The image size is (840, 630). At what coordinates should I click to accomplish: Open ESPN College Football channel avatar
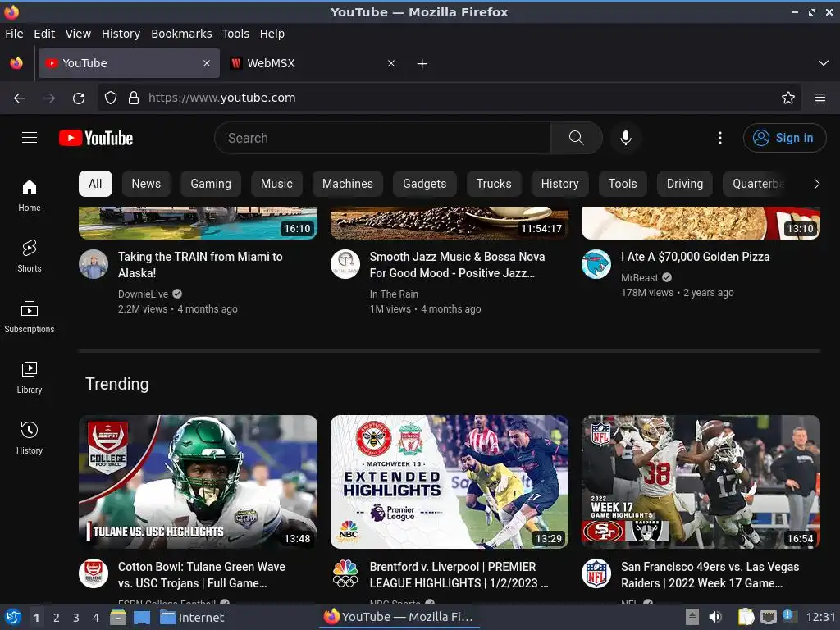click(x=94, y=573)
